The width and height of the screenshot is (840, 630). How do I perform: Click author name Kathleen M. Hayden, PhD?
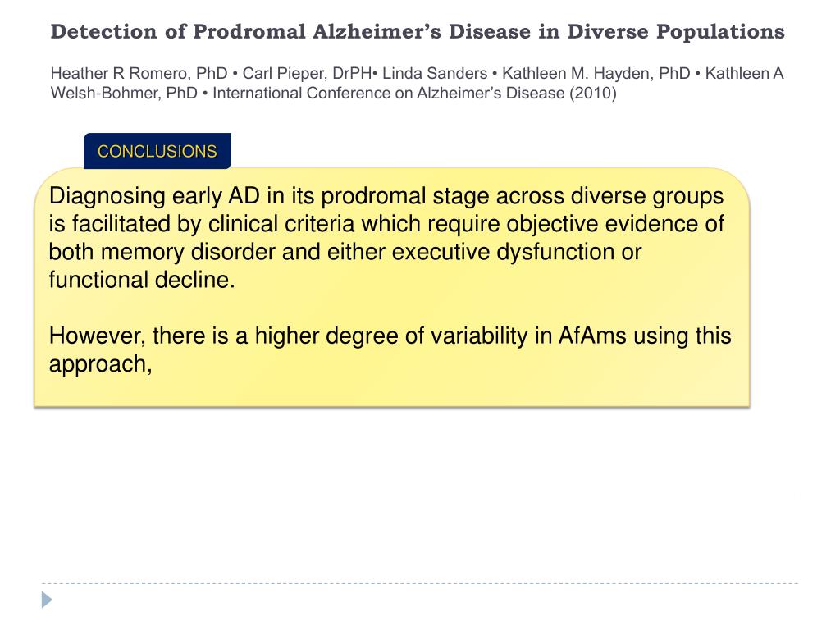pos(596,73)
